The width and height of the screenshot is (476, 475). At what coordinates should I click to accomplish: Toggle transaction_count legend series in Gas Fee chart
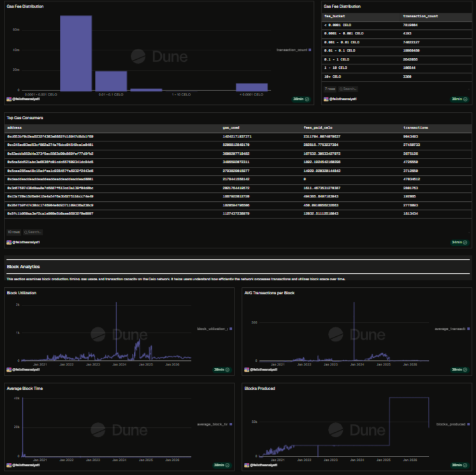click(294, 50)
